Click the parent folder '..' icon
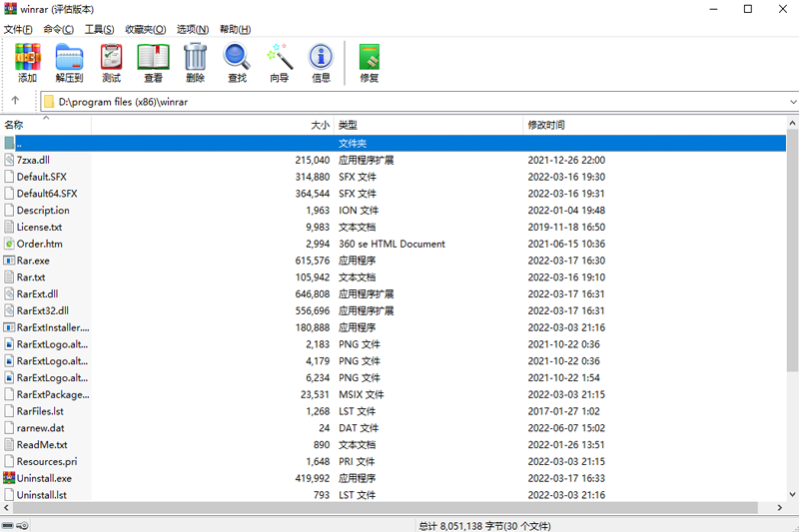The width and height of the screenshot is (799, 532). 9,143
